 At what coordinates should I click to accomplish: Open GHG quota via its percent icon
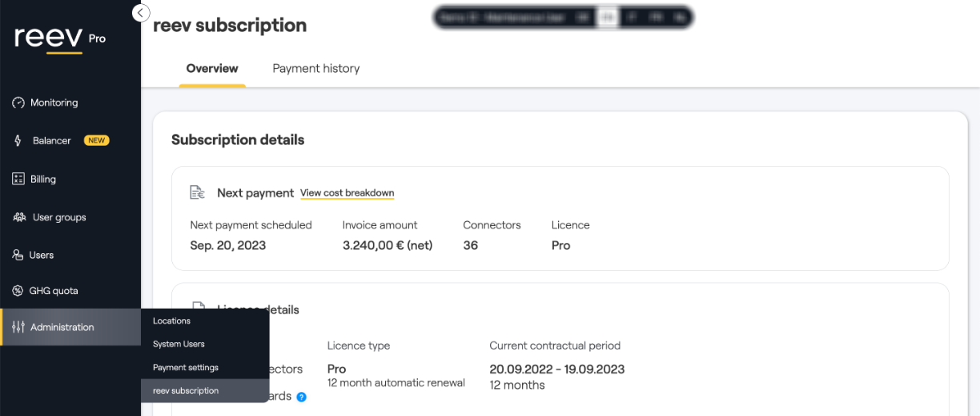[18, 291]
